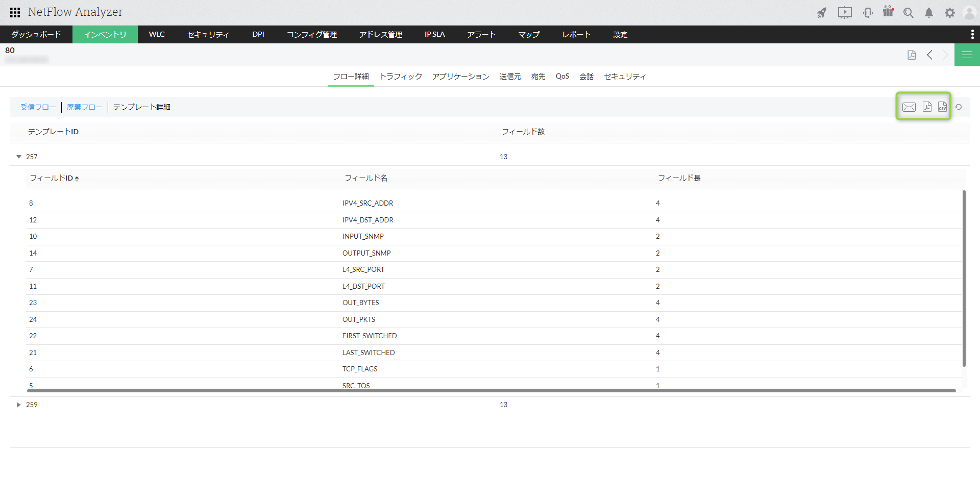Open the notifications bell
Viewport: 980px width, 478px height.
[x=929, y=13]
